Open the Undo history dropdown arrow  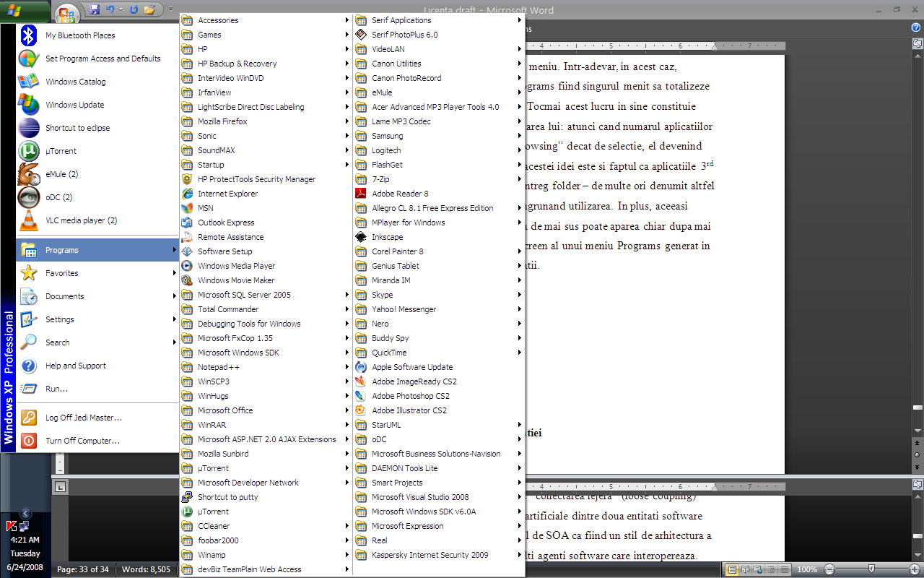pyautogui.click(x=120, y=10)
